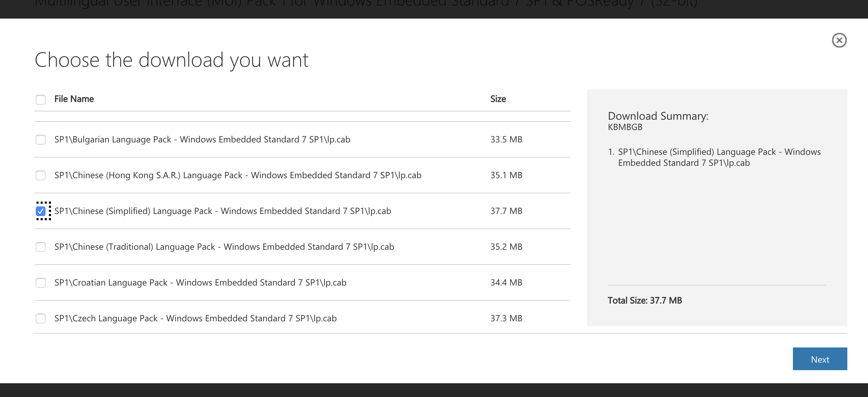
Task: Click the Czech Language Pack file name
Action: pos(195,319)
